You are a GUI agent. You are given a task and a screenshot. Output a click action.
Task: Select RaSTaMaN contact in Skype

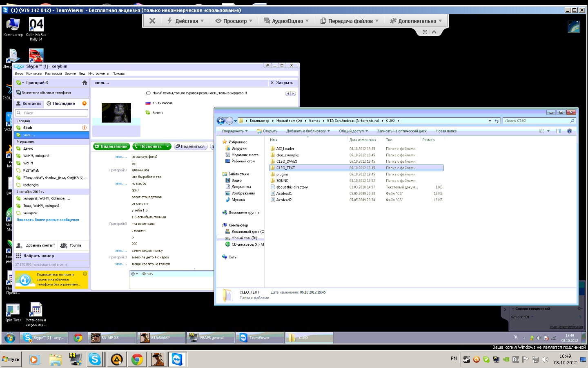pyautogui.click(x=51, y=171)
